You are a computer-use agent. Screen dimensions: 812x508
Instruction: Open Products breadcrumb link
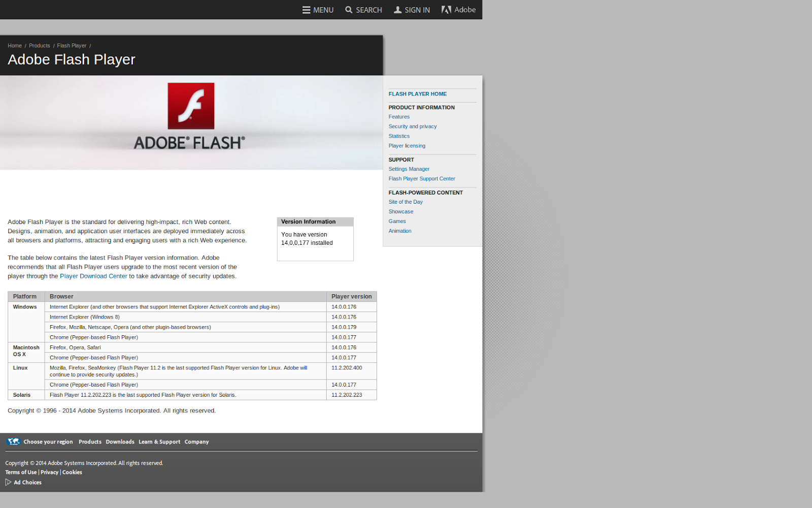coord(40,46)
